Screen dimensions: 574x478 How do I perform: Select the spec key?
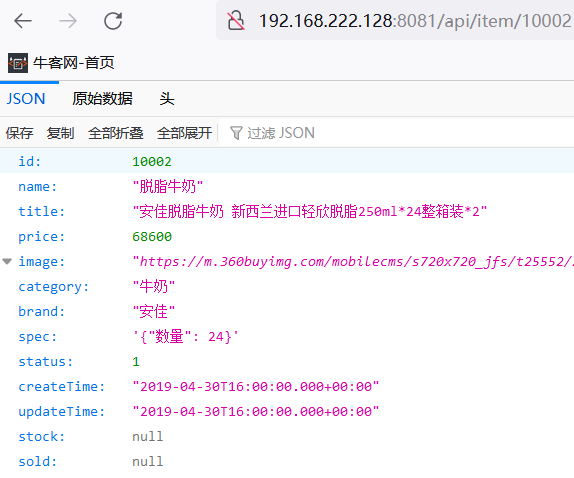38,336
